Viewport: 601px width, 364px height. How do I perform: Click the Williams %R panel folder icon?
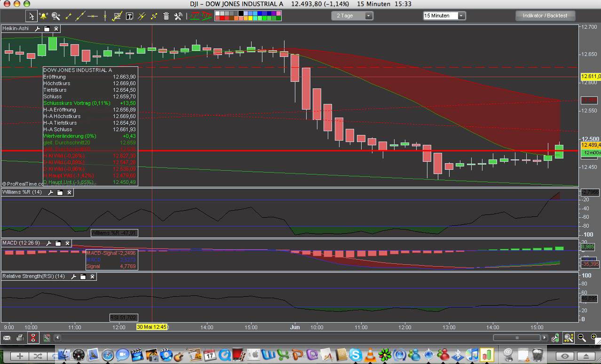click(60, 192)
